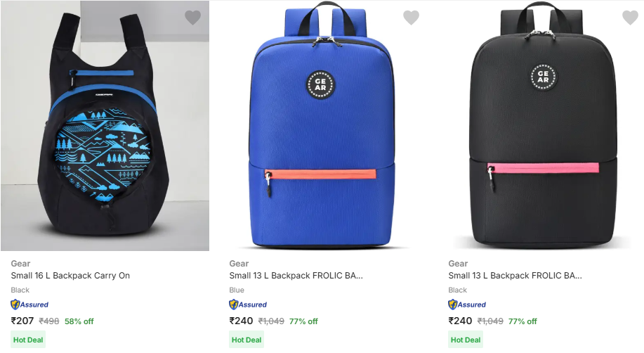The height and width of the screenshot is (353, 644).
Task: Click Gear brand name above blue backpack
Action: pos(239,264)
